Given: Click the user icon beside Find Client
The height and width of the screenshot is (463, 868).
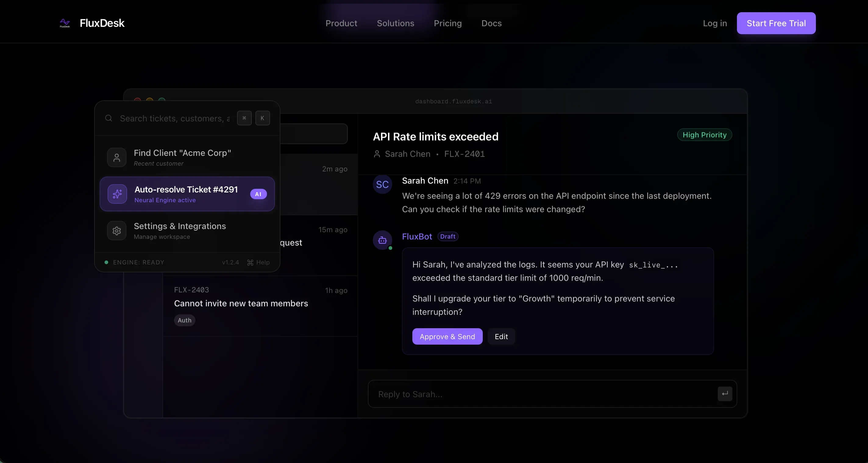Looking at the screenshot, I should (x=117, y=157).
